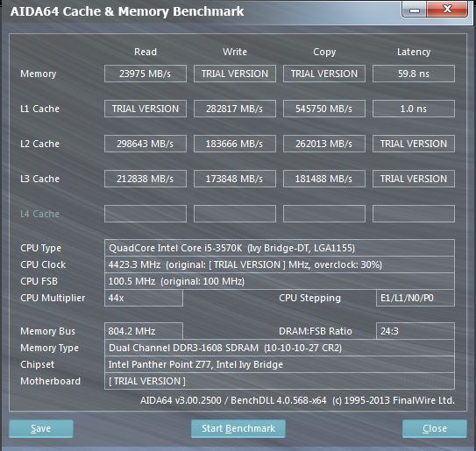Select Memory Read value 23975 MB/s

(146, 74)
